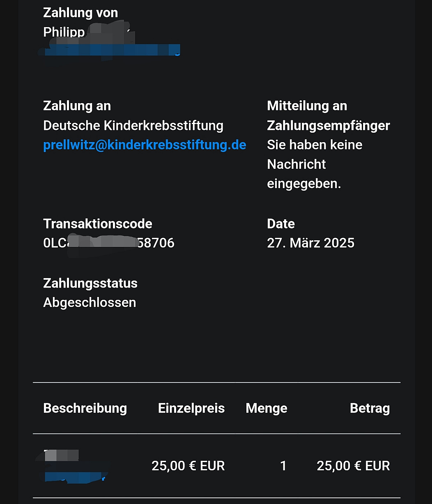This screenshot has height=504, width=432.
Task: Select the date "27. März 2025"
Action: coord(310,243)
